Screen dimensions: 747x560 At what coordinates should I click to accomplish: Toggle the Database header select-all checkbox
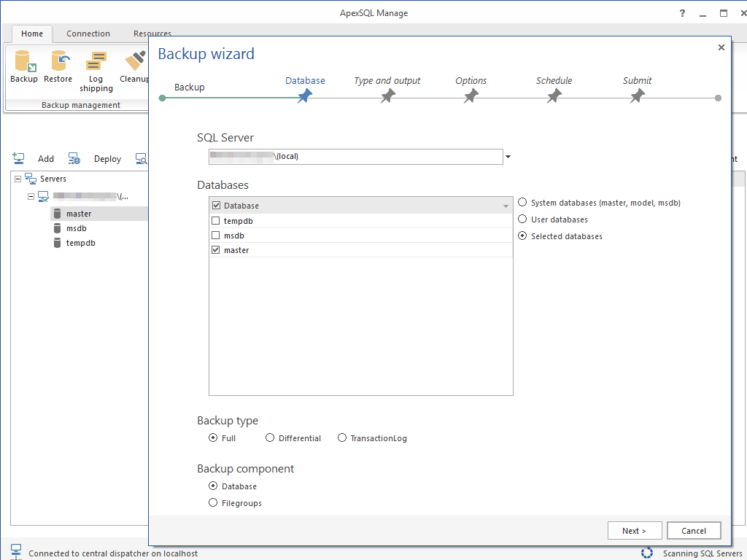pyautogui.click(x=216, y=205)
